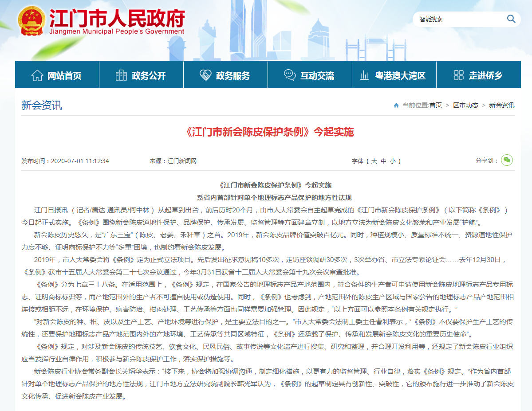Click the English name Jiangmen Municipal People's Government
This screenshot has height=411, width=532.
(117, 31)
